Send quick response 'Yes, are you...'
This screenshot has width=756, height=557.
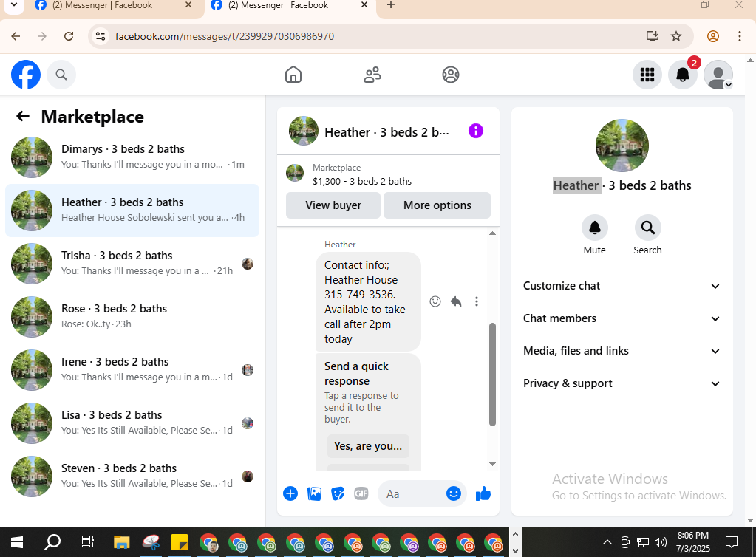368,446
